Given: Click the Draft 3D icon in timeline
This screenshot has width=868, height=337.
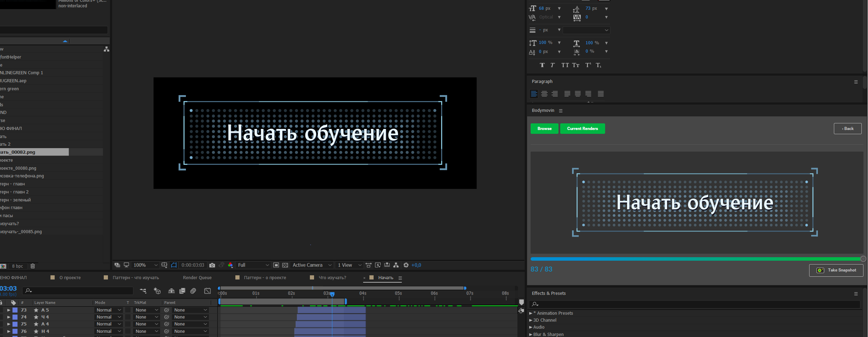Looking at the screenshot, I should coord(157,291).
